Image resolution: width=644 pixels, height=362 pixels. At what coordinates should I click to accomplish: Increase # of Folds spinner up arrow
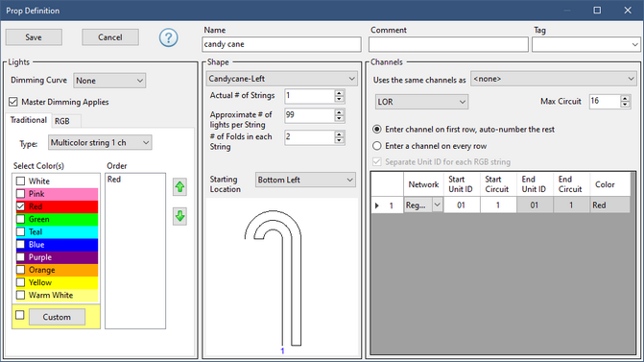339,134
